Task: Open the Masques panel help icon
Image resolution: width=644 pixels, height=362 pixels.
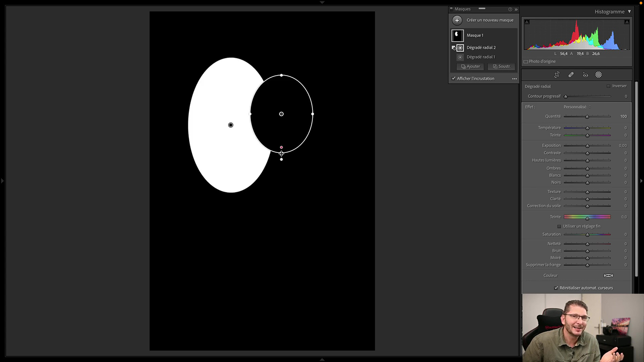Action: [510, 9]
